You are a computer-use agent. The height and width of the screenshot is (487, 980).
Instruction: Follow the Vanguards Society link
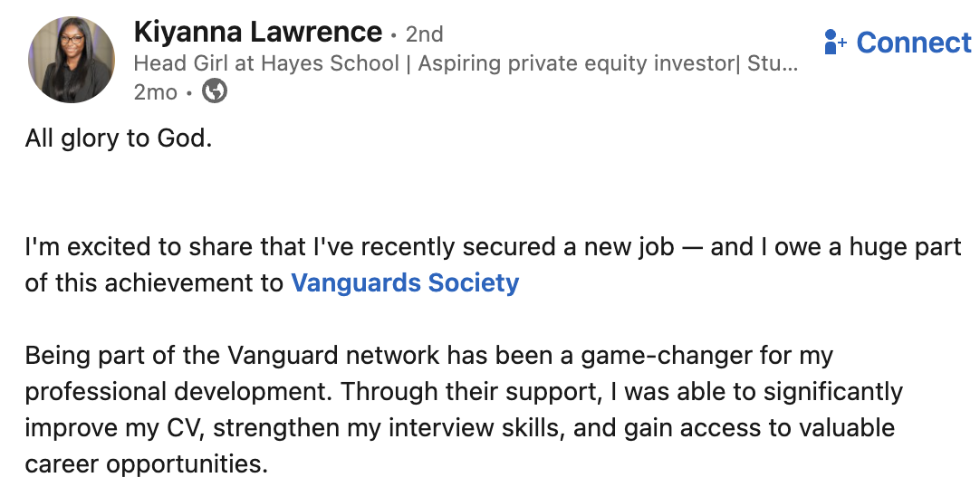click(x=405, y=282)
